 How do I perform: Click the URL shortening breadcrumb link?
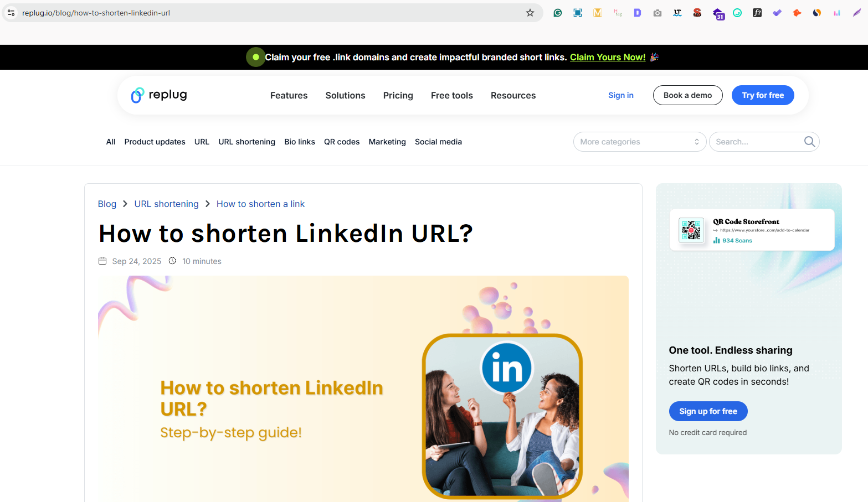pyautogui.click(x=166, y=204)
